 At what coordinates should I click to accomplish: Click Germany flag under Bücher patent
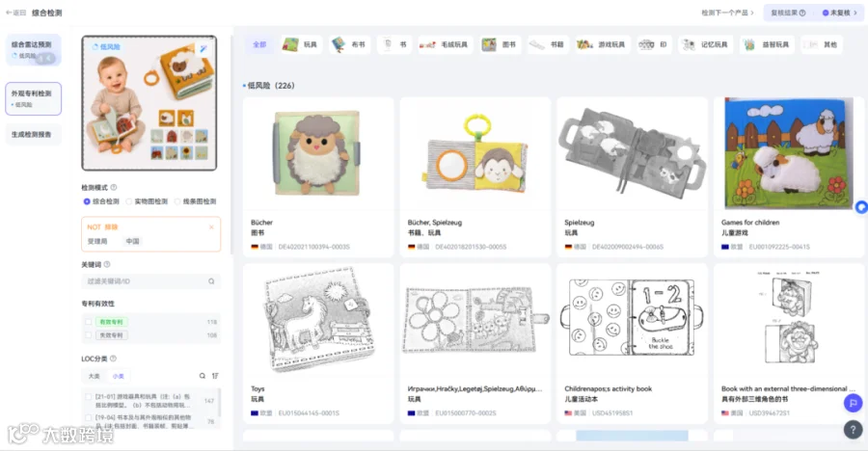click(255, 247)
